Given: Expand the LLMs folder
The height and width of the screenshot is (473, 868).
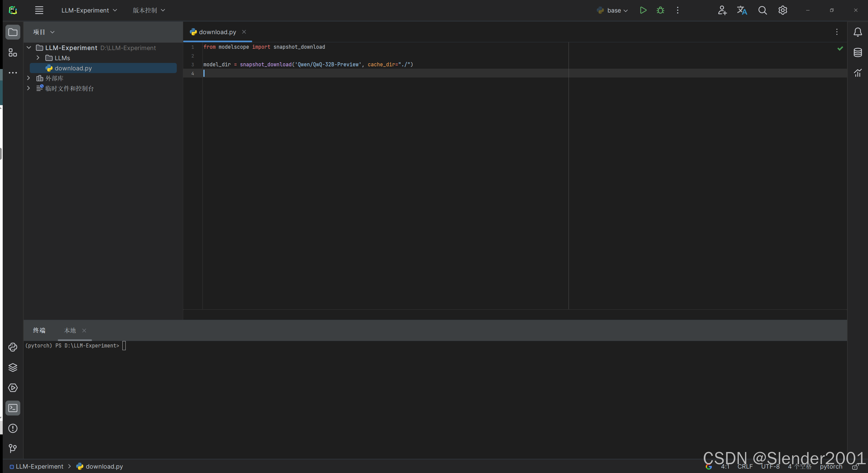Looking at the screenshot, I should tap(38, 58).
